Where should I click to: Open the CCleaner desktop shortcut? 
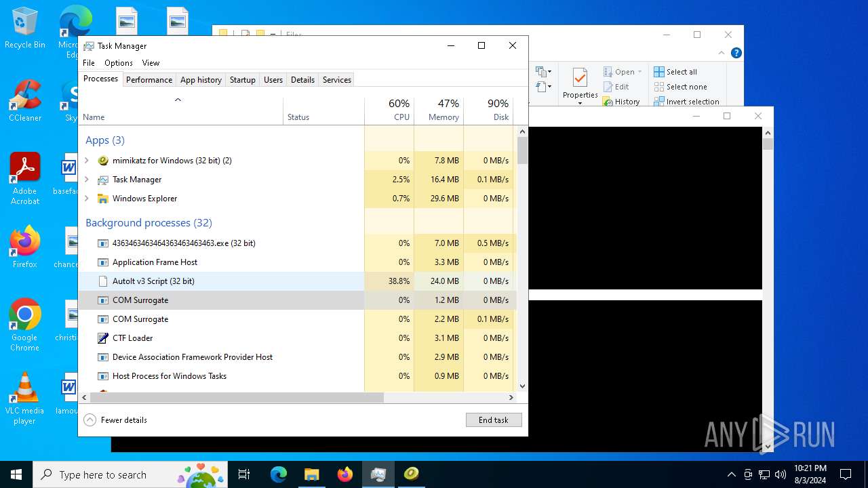[x=25, y=100]
